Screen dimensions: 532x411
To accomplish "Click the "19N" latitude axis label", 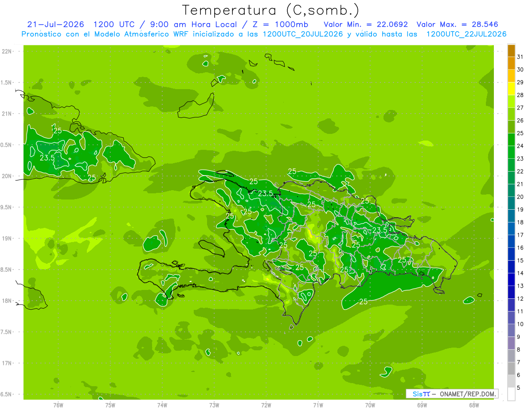I will [x=7, y=239].
